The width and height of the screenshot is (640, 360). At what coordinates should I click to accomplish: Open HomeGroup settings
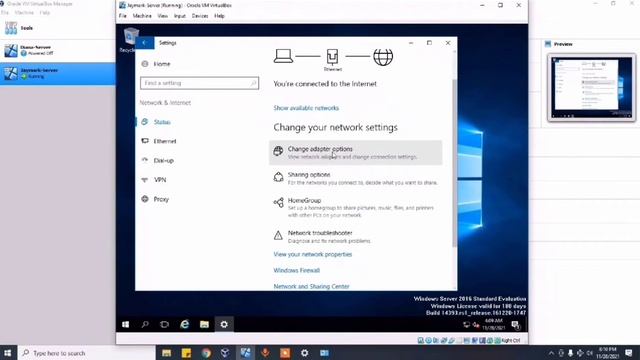[x=356, y=207]
